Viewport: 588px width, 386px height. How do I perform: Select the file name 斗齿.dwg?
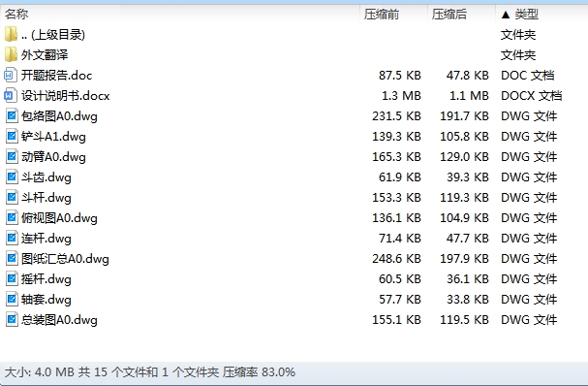(x=46, y=177)
